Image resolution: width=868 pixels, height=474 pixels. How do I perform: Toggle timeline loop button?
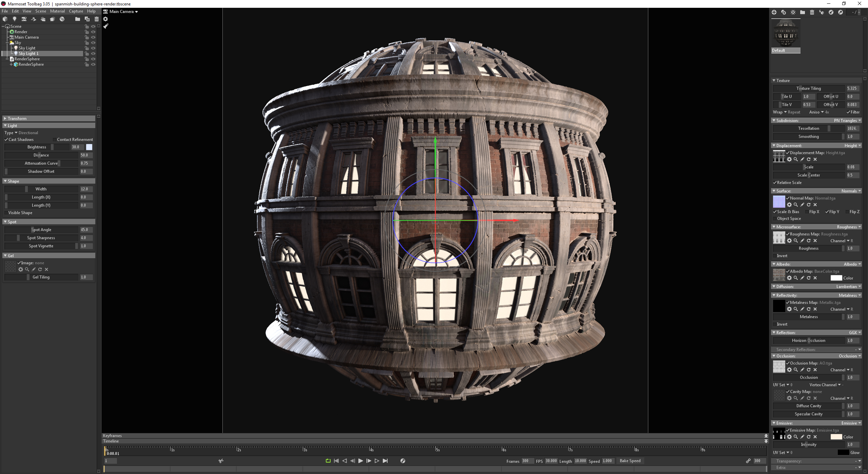pyautogui.click(x=328, y=461)
